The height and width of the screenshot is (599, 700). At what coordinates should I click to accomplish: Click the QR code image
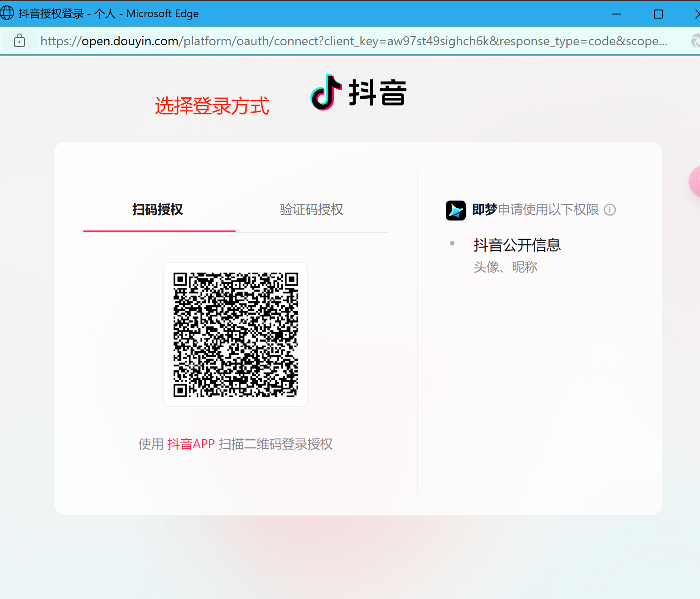pos(236,335)
